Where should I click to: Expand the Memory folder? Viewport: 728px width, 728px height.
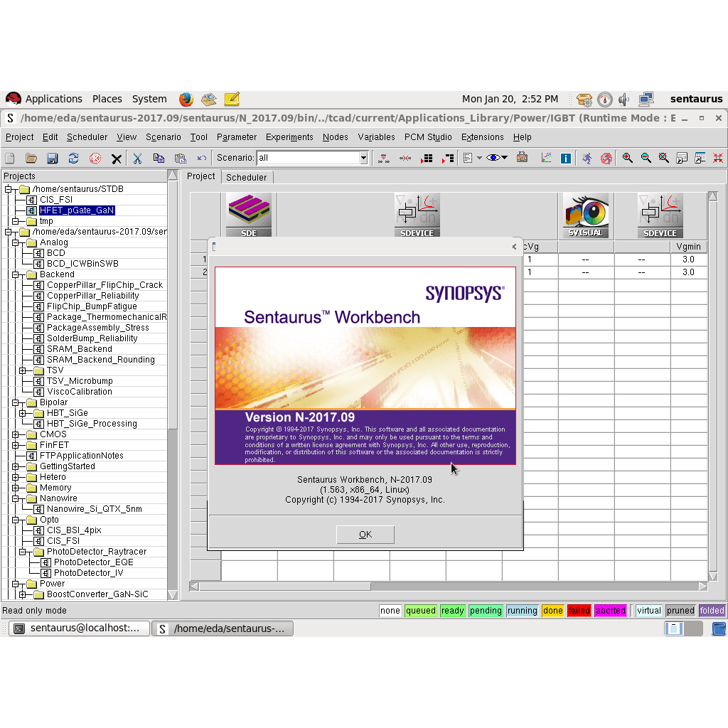click(16, 488)
